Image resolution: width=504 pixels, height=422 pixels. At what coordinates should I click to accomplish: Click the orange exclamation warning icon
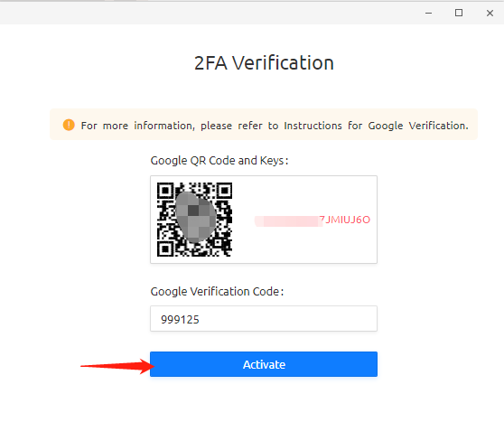pyautogui.click(x=69, y=125)
